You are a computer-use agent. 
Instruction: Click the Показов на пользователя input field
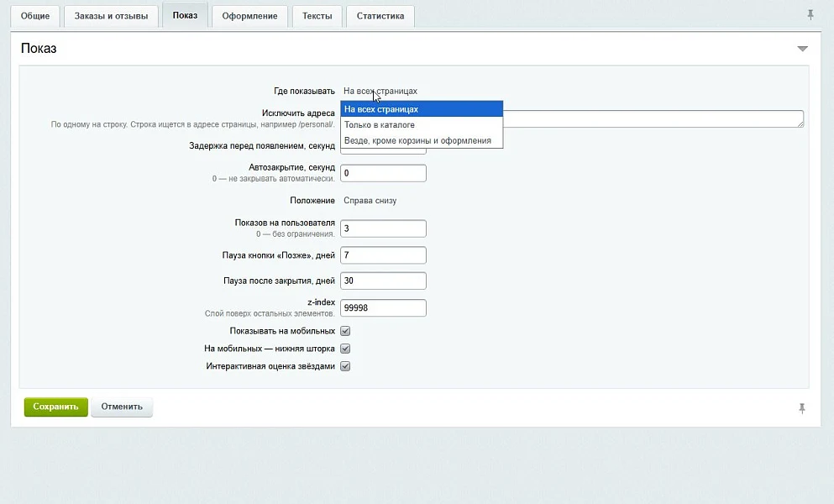(383, 228)
